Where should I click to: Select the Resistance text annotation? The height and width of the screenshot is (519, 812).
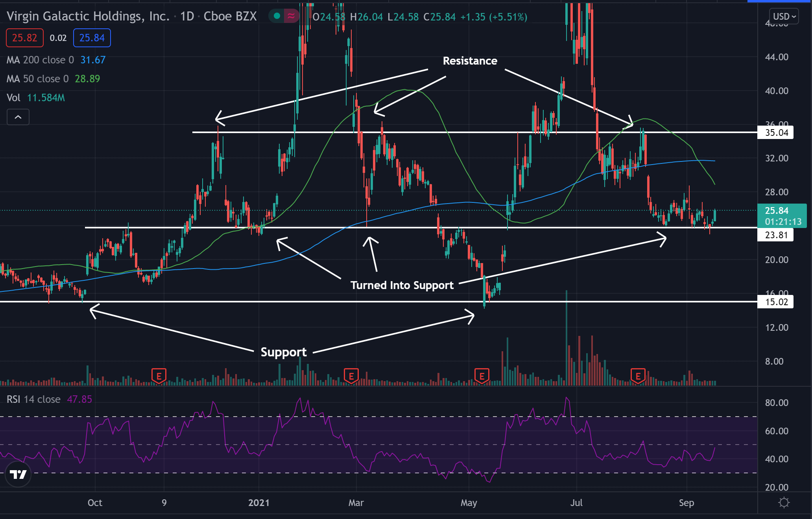[x=470, y=61]
